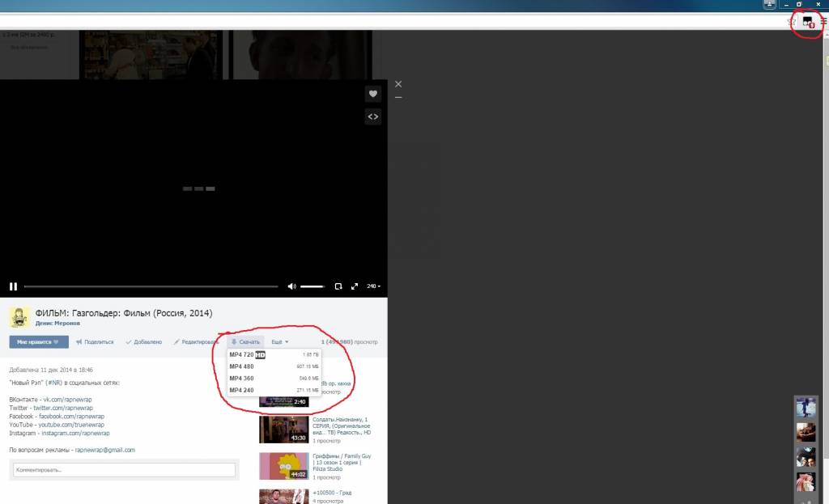The width and height of the screenshot is (829, 504).
Task: Open the '+100500 - Град' video thumbnail
Action: pos(283,497)
